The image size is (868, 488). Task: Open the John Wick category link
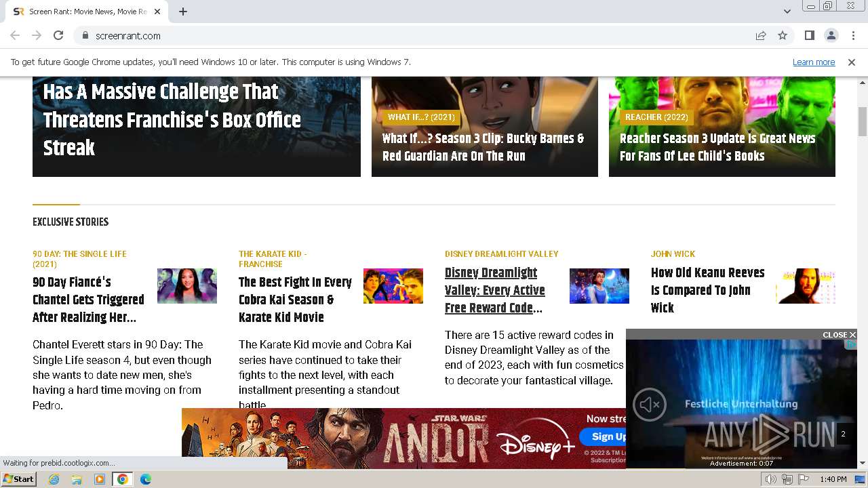pyautogui.click(x=673, y=254)
